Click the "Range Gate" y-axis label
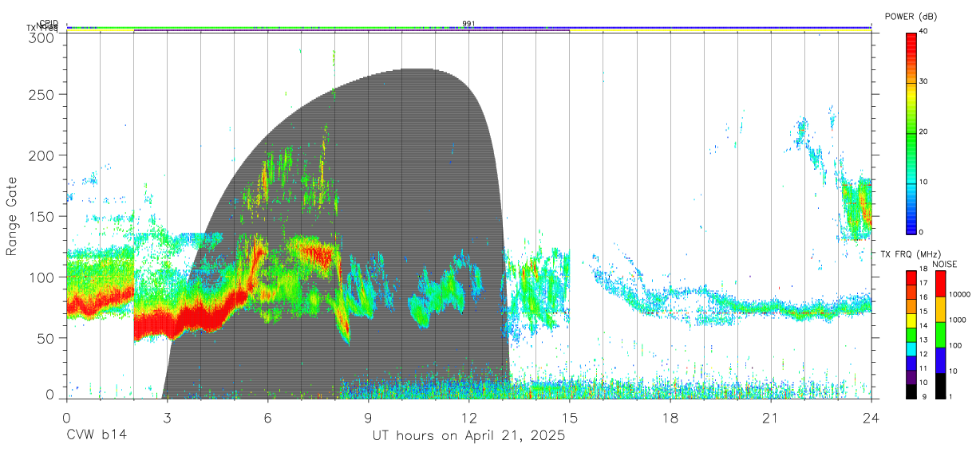This screenshot has width=980, height=452. pyautogui.click(x=12, y=217)
